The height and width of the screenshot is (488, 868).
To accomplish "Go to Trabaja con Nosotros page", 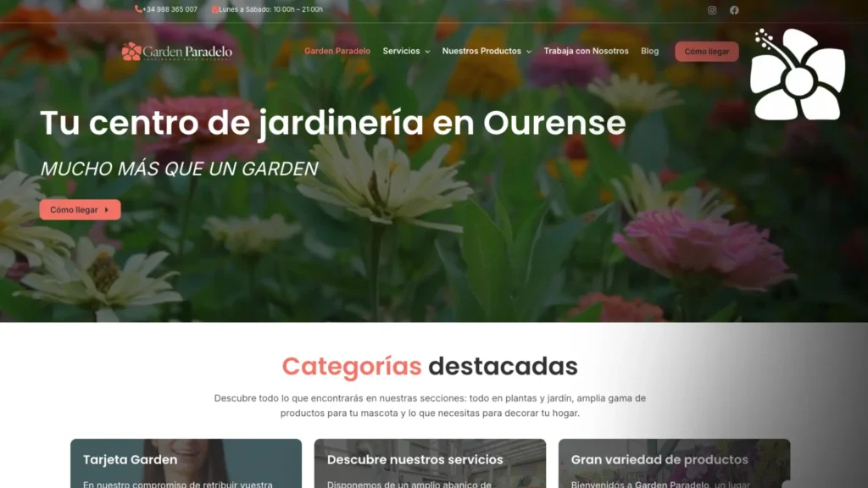I will coord(586,51).
